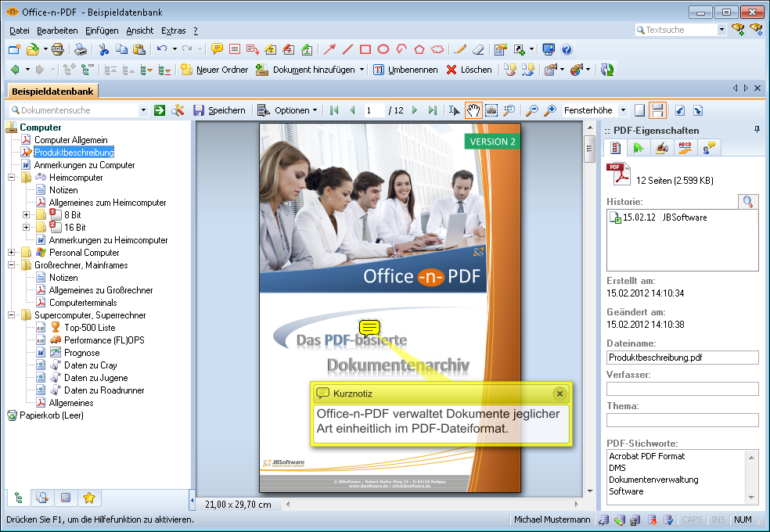770x532 pixels.
Task: Select the snapshot camera tool
Action: tap(491, 110)
